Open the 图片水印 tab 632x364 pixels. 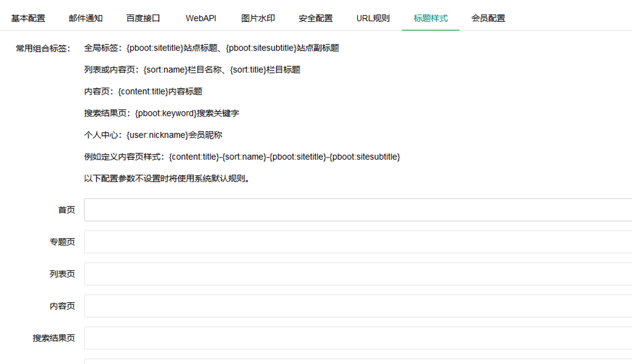[x=258, y=18]
